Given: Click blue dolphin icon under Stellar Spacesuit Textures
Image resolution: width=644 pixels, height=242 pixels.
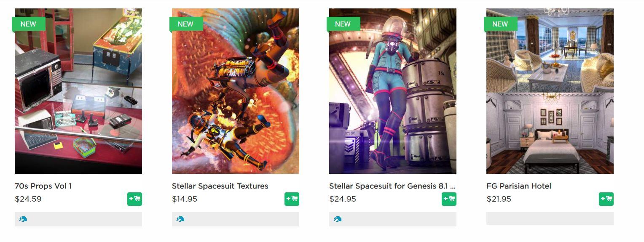Looking at the screenshot, I should (x=180, y=219).
